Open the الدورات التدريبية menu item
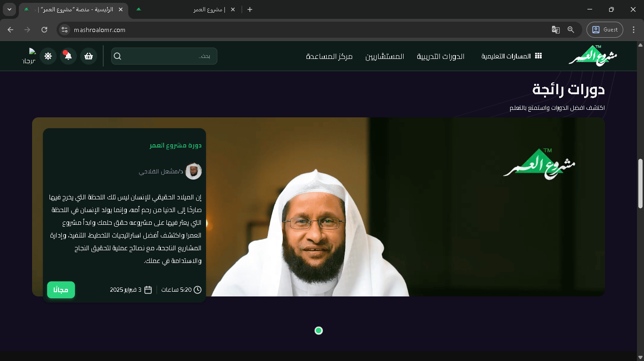 click(440, 56)
